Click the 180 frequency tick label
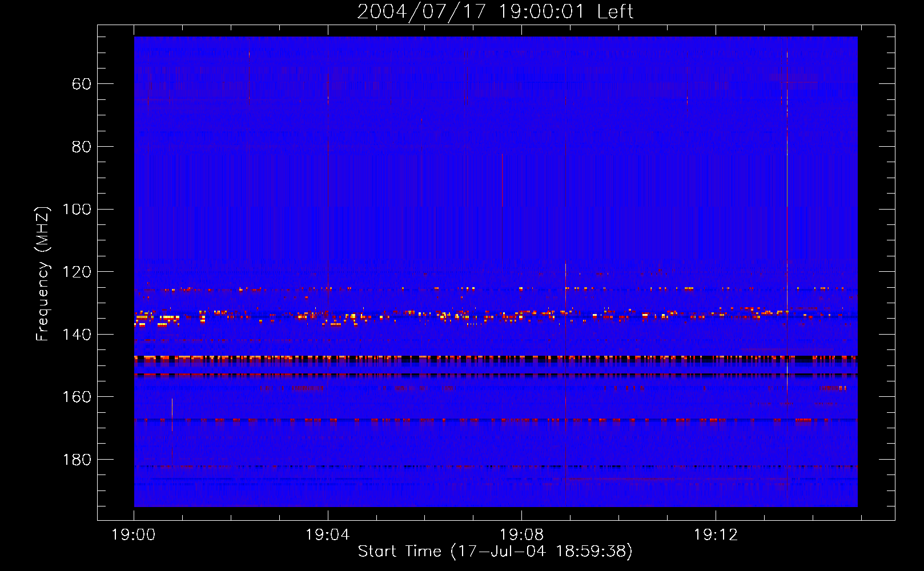924x571 pixels. click(x=77, y=460)
